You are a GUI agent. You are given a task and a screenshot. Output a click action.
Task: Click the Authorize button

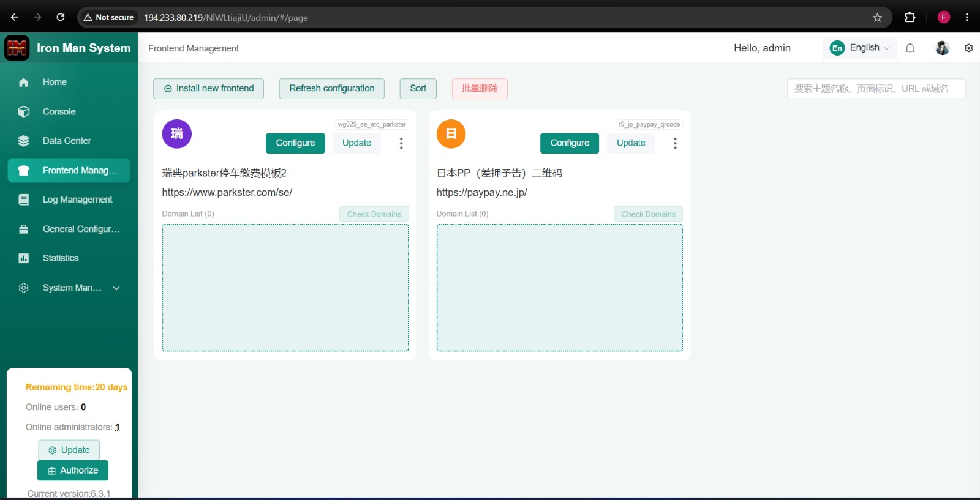pyautogui.click(x=73, y=471)
